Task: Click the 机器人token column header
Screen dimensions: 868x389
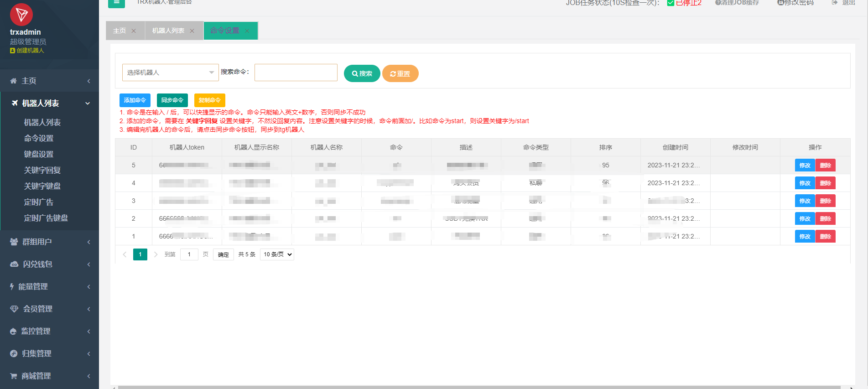Action: point(187,147)
